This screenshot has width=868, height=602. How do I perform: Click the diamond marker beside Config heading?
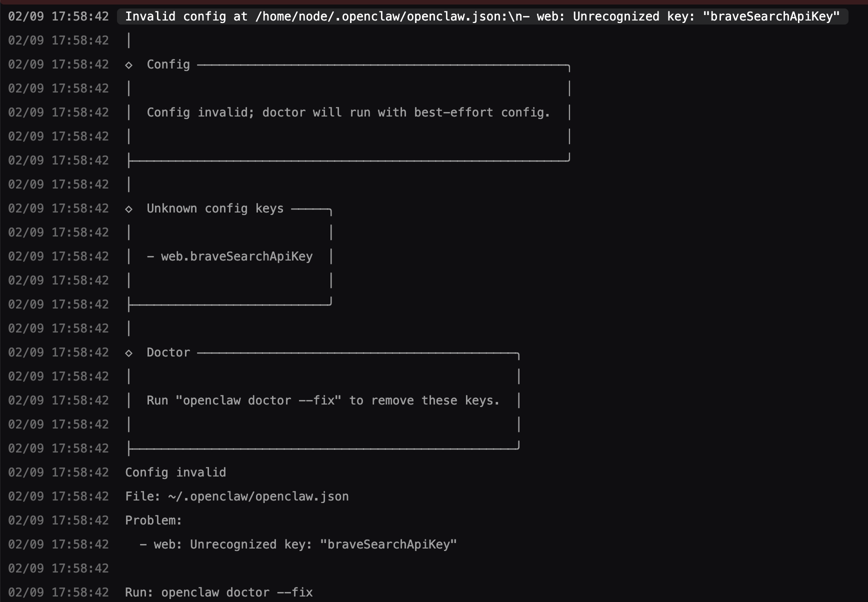(x=128, y=65)
